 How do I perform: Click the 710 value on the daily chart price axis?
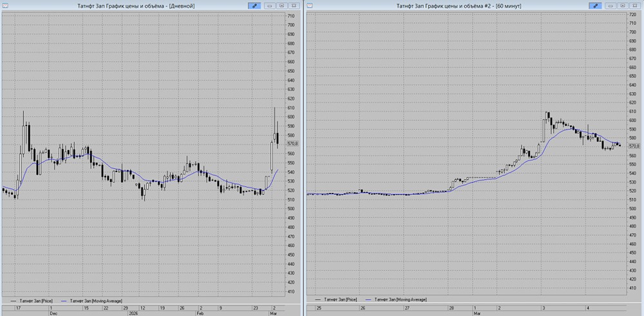pos(291,15)
